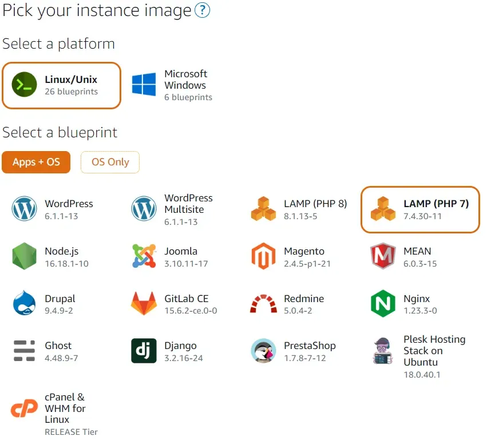The height and width of the screenshot is (448, 487).
Task: Click the GitLab CE blueprint name
Action: tap(187, 299)
